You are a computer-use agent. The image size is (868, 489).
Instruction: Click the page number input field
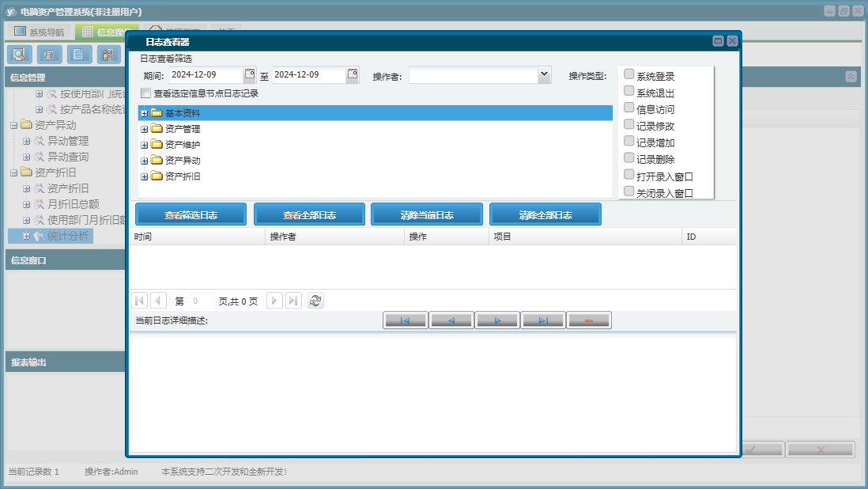pos(202,301)
